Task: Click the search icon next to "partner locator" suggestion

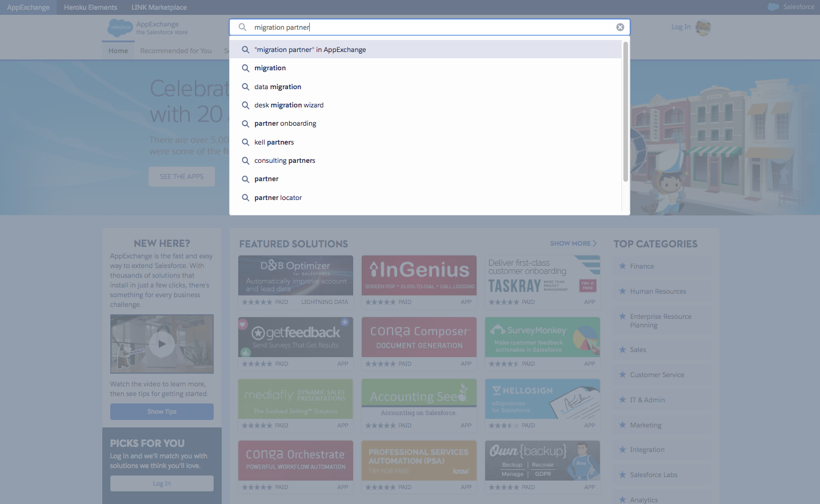Action: coord(246,198)
